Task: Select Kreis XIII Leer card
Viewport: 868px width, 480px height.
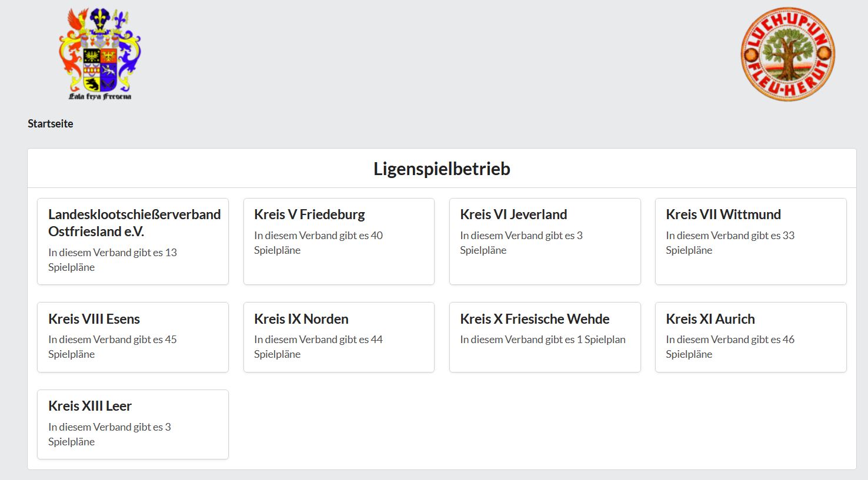Action: pyautogui.click(x=90, y=406)
